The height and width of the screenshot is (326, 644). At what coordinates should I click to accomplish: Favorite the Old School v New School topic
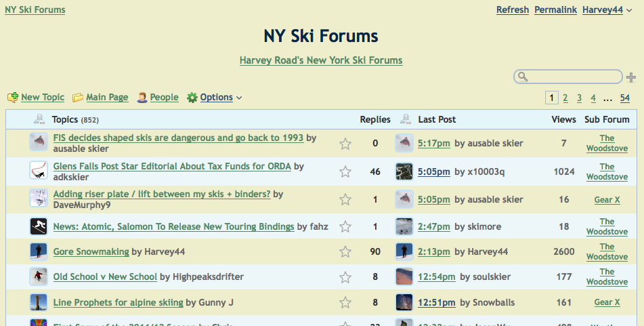[345, 277]
